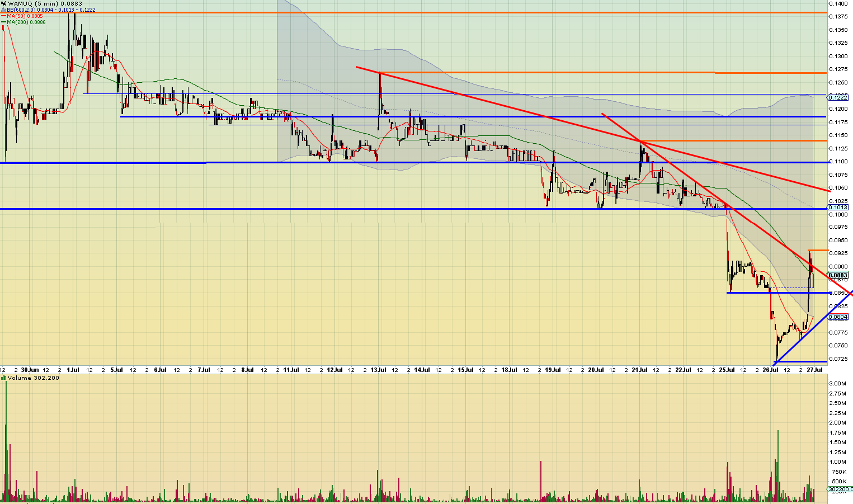Click the 21Jul date label on time axis
Image resolution: width=853 pixels, height=504 pixels.
[640, 370]
